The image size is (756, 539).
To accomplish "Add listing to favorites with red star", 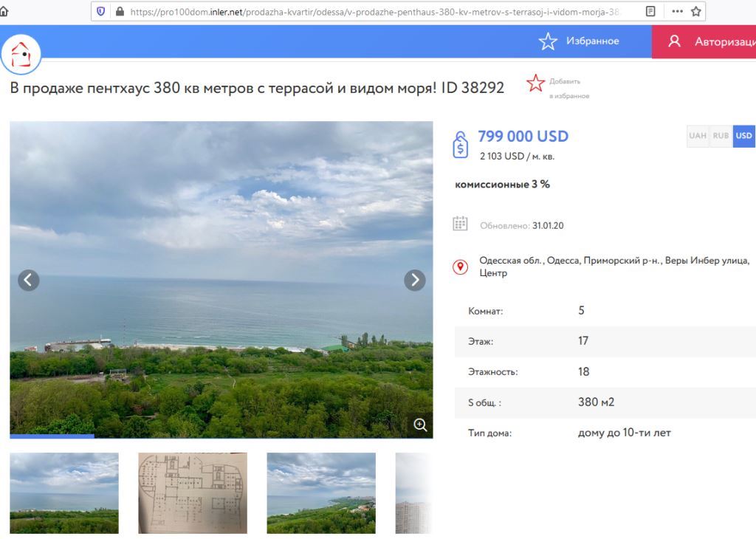I will coord(536,83).
